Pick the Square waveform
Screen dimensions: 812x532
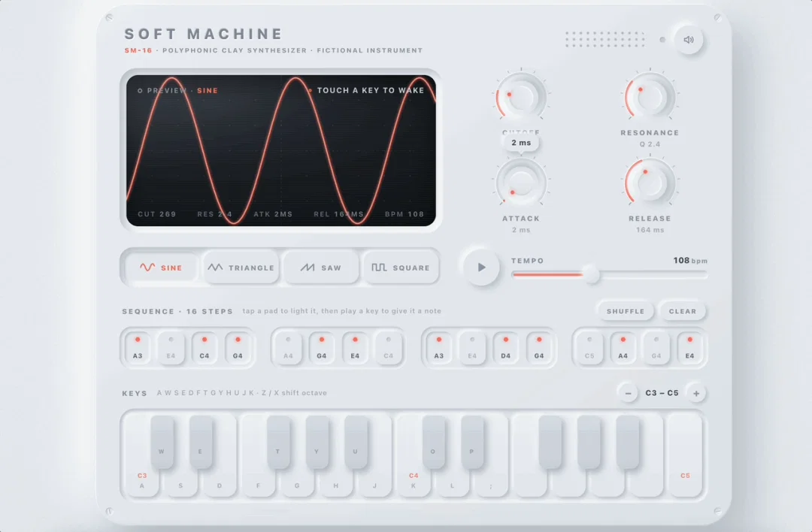click(401, 268)
